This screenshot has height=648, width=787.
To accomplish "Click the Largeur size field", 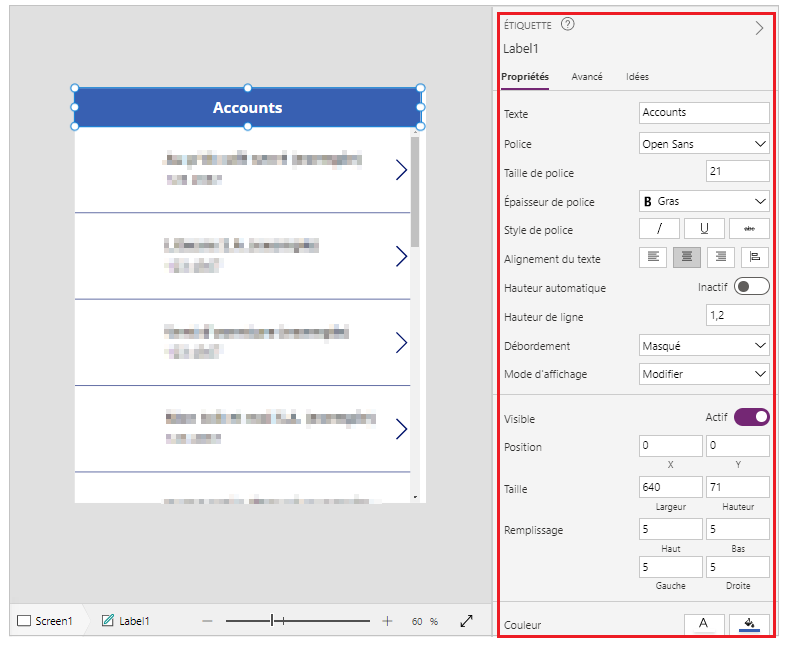I will (x=671, y=487).
